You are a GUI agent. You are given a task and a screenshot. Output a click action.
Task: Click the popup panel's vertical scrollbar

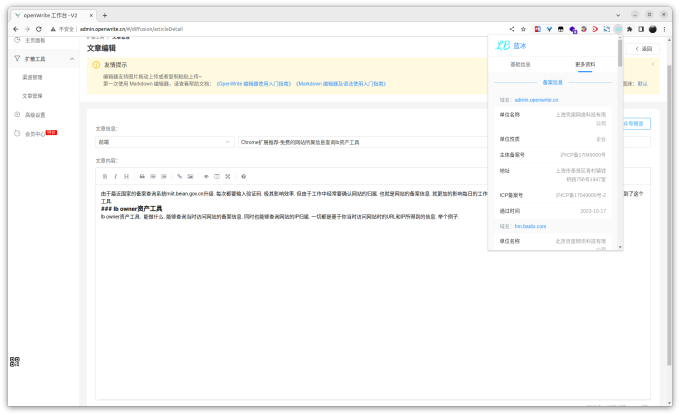pyautogui.click(x=620, y=60)
